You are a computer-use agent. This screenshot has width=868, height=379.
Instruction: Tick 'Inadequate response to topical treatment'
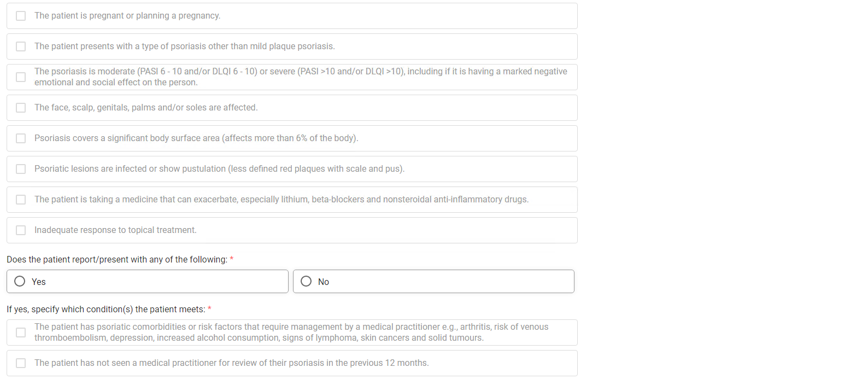21,230
